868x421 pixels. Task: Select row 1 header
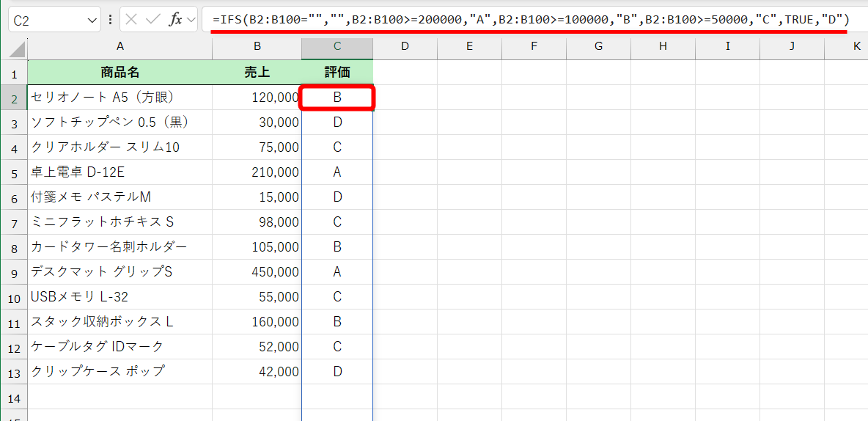(14, 73)
